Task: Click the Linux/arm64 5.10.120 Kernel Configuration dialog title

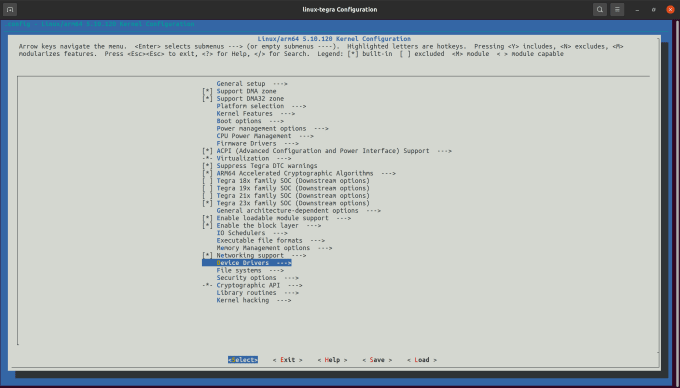Action: (334, 39)
